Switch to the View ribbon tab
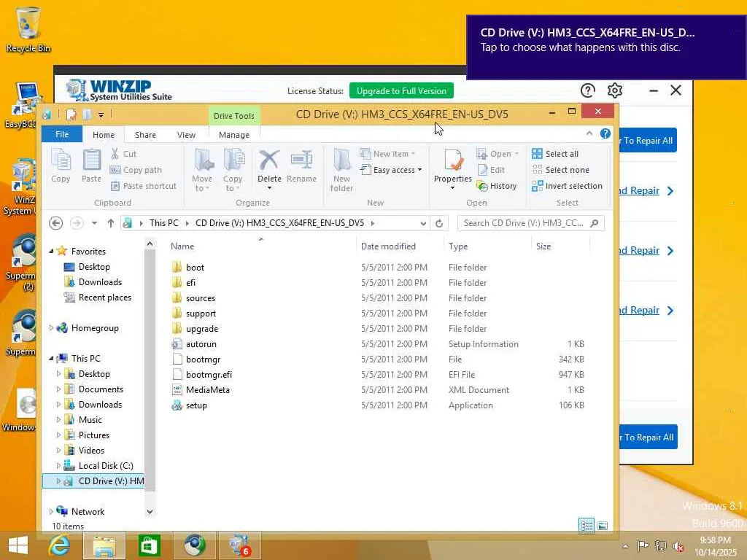This screenshot has height=560, width=747. coord(186,135)
